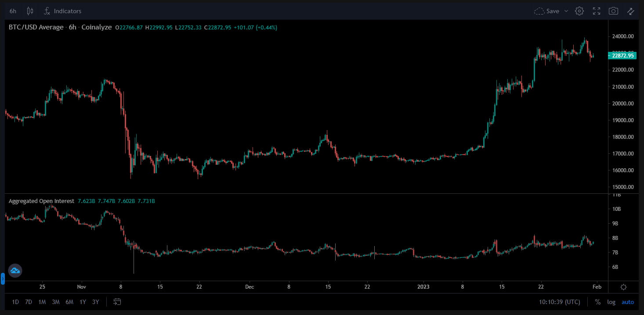
Task: Take a chart snapshot with camera
Action: click(613, 11)
